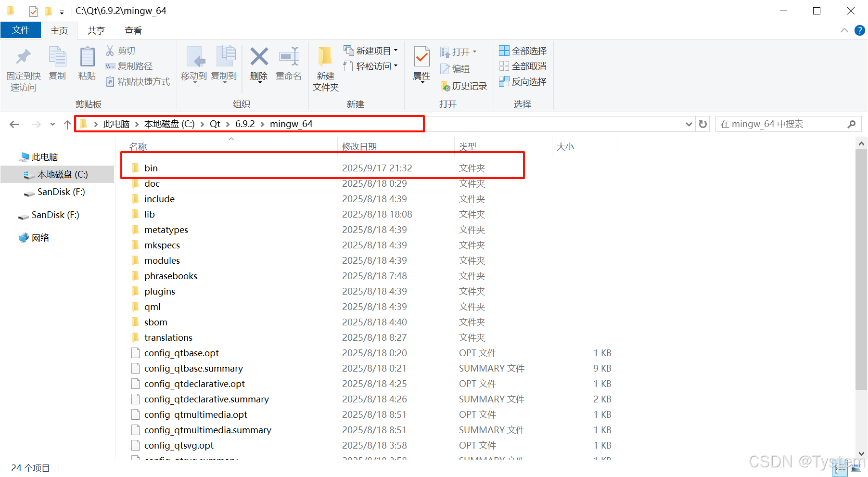
Task: Click the scroll down arrow of file list
Action: click(861, 453)
